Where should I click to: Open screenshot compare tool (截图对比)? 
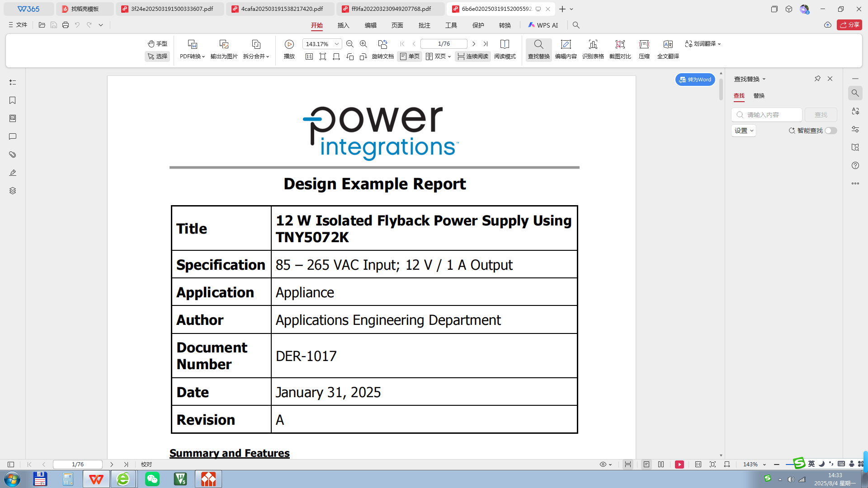[x=620, y=49]
